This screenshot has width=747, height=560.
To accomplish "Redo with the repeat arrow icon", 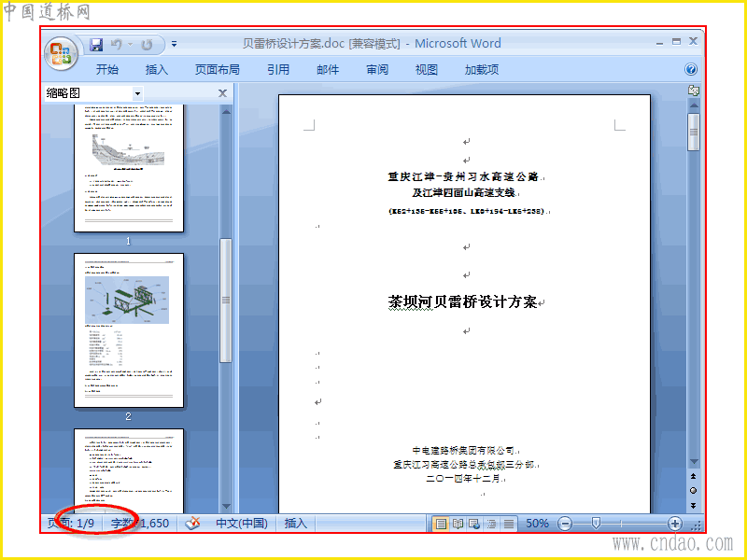I will 147,45.
